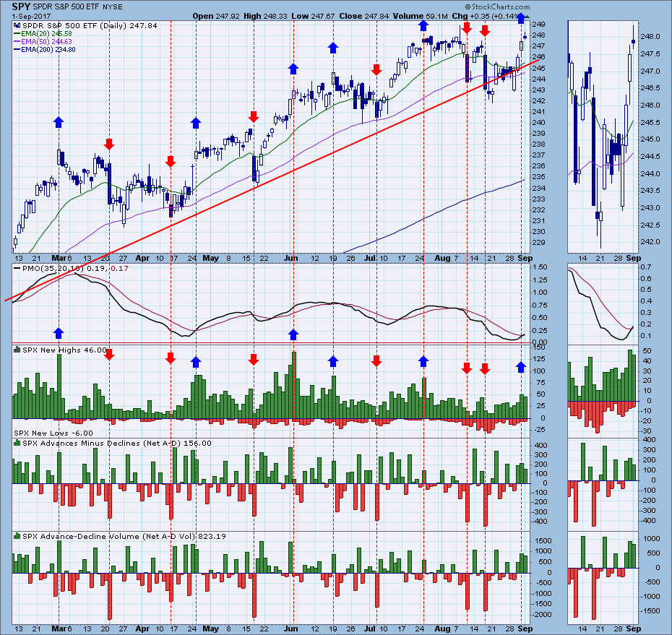This screenshot has height=635, width=672.
Task: Click the candlestick icon beside SPDR S&P 500 ETF (Daily)
Action: pyautogui.click(x=17, y=26)
